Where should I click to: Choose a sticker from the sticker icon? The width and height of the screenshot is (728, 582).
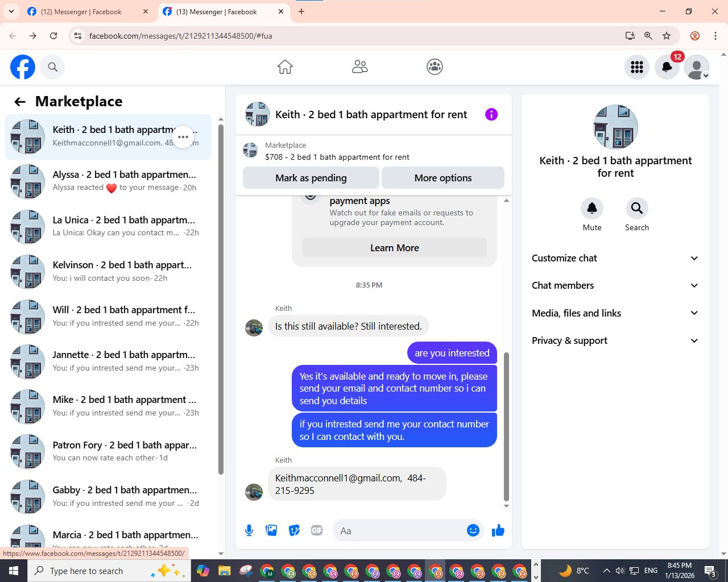(x=294, y=530)
